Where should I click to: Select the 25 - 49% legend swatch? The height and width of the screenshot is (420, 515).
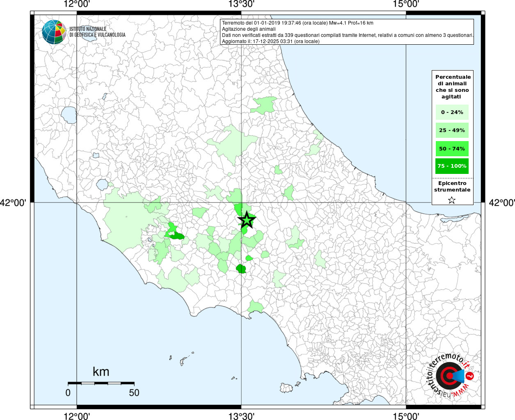point(452,130)
